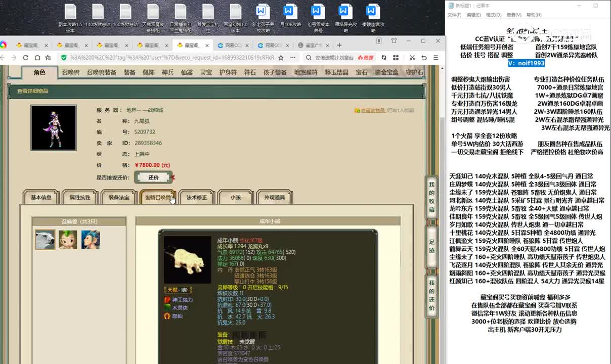The width and height of the screenshot is (611, 364).
Task: Switch to 坐骑召唤兽 detail tab
Action: pyautogui.click(x=158, y=197)
